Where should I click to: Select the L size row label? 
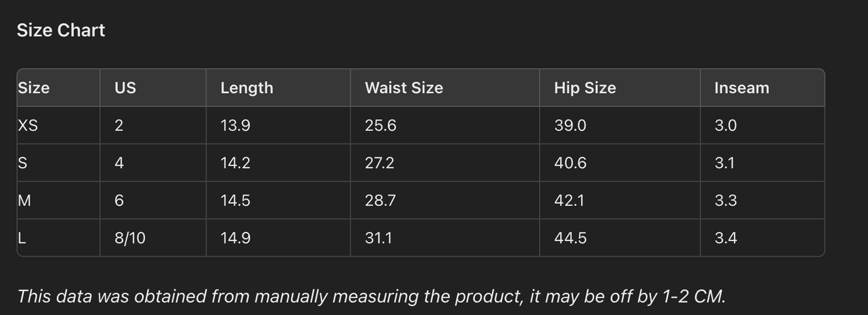pos(22,238)
